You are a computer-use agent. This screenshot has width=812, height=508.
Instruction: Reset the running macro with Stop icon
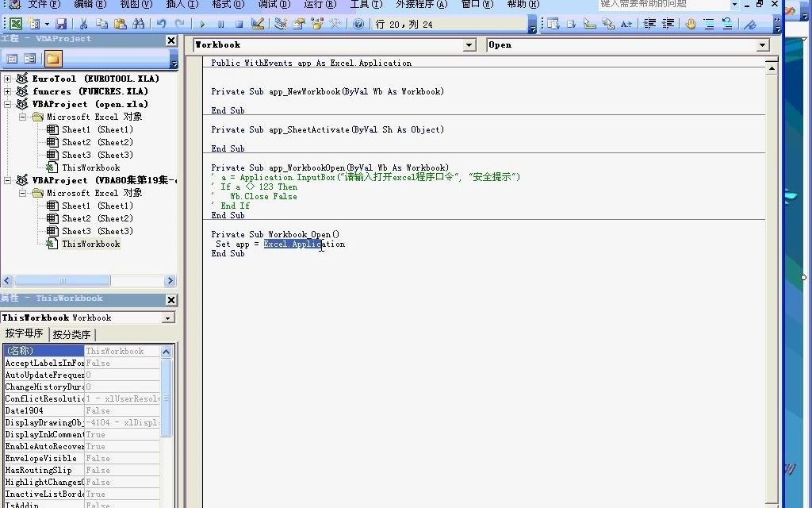239,23
